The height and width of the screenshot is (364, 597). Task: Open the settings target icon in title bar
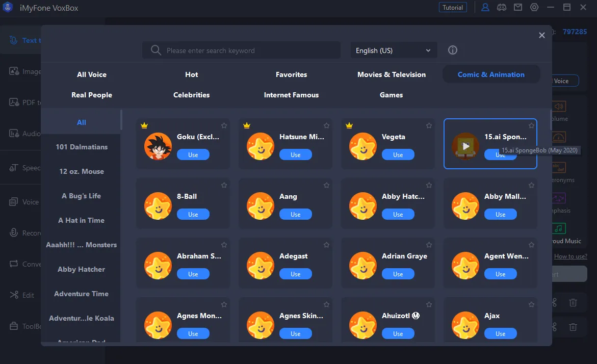[534, 7]
